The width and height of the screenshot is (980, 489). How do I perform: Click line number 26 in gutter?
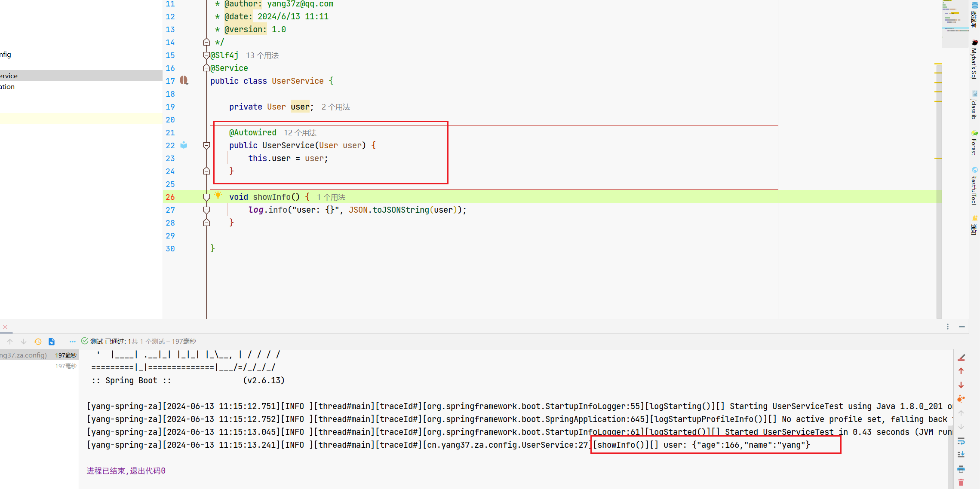[170, 197]
